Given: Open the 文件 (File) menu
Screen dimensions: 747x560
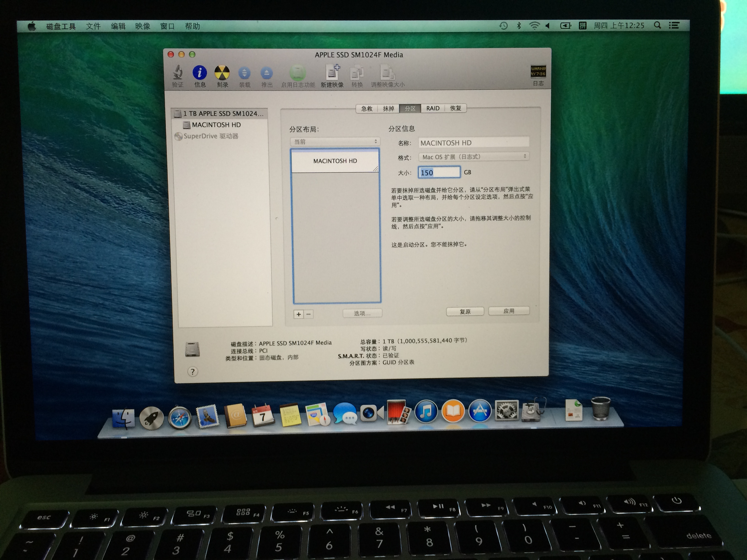Looking at the screenshot, I should click(93, 26).
